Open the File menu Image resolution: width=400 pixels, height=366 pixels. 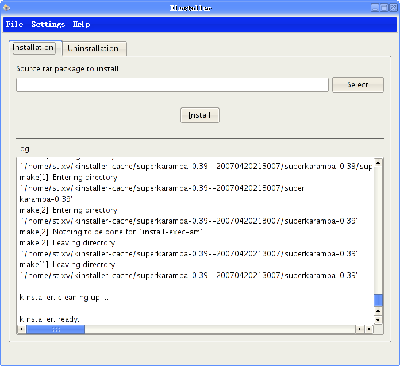(14, 24)
